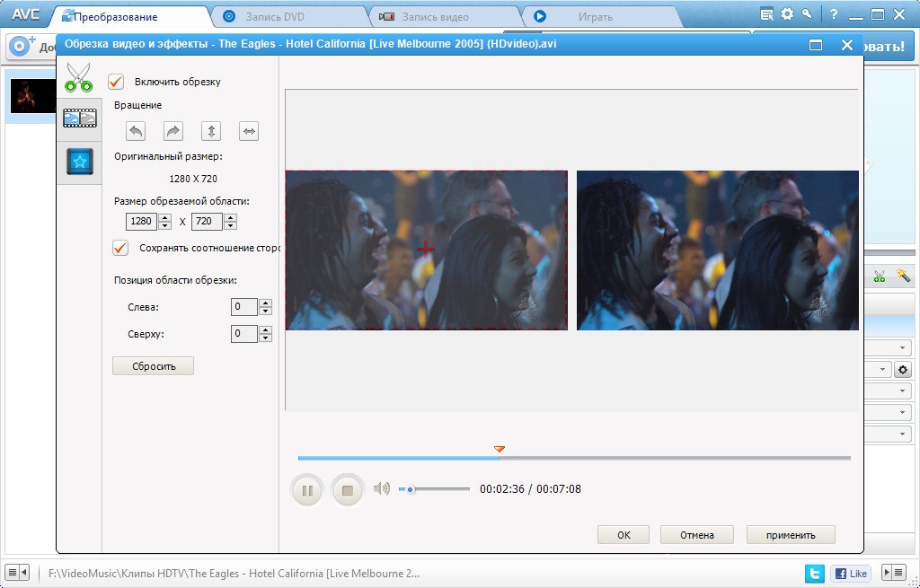Flip the video vertically
The width and height of the screenshot is (920, 588).
pos(211,132)
